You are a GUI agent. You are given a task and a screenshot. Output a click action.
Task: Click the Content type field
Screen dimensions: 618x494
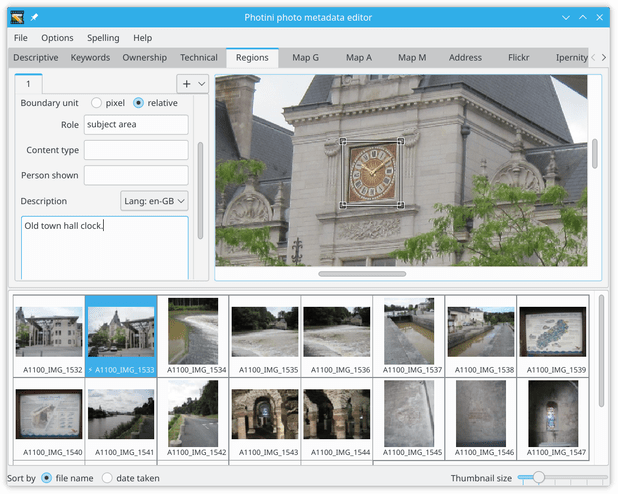pos(136,150)
